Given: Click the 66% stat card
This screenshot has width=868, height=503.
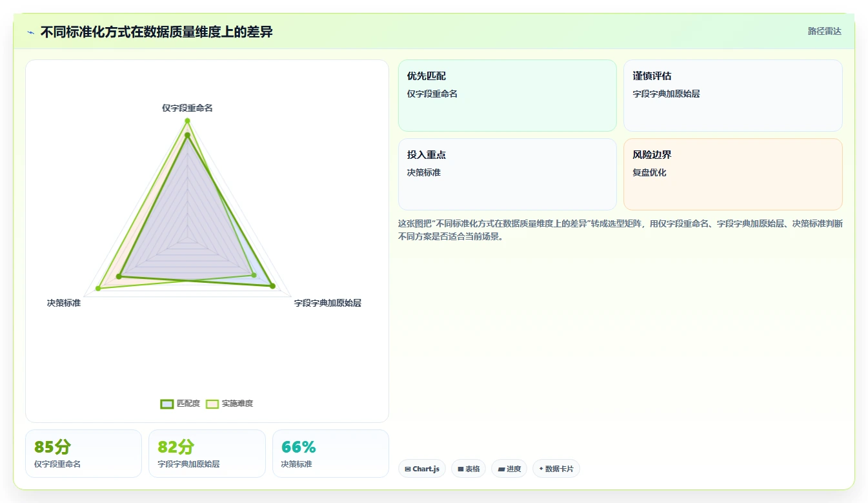Looking at the screenshot, I should coord(330,454).
